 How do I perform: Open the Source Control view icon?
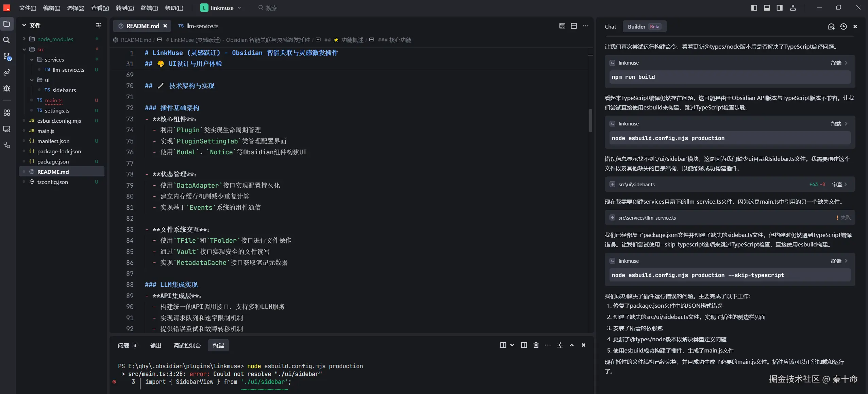[x=6, y=56]
